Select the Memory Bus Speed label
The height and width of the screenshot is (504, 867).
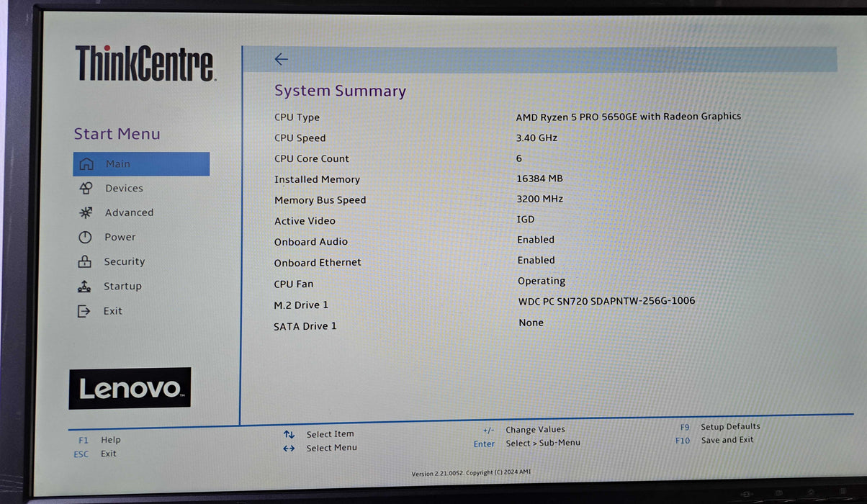320,200
